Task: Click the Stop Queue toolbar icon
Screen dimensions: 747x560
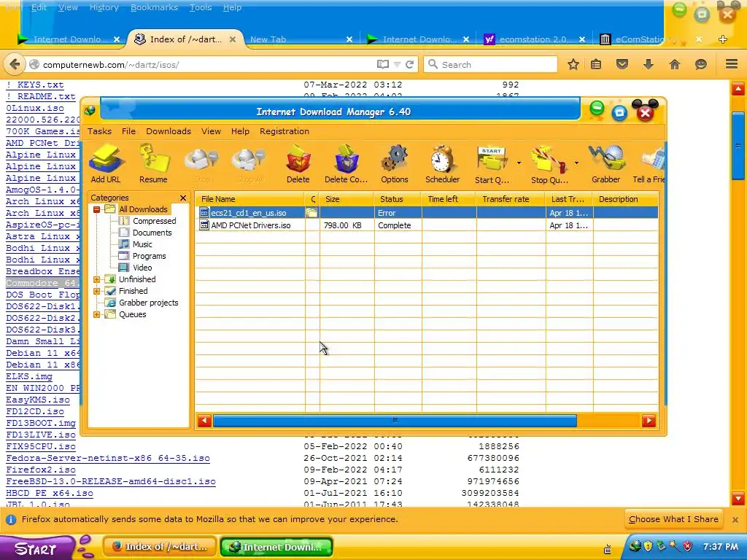Action: pyautogui.click(x=549, y=164)
